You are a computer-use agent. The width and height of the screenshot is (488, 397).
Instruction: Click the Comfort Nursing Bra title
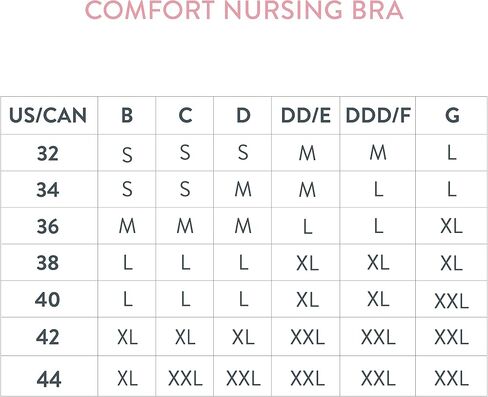[244, 10]
